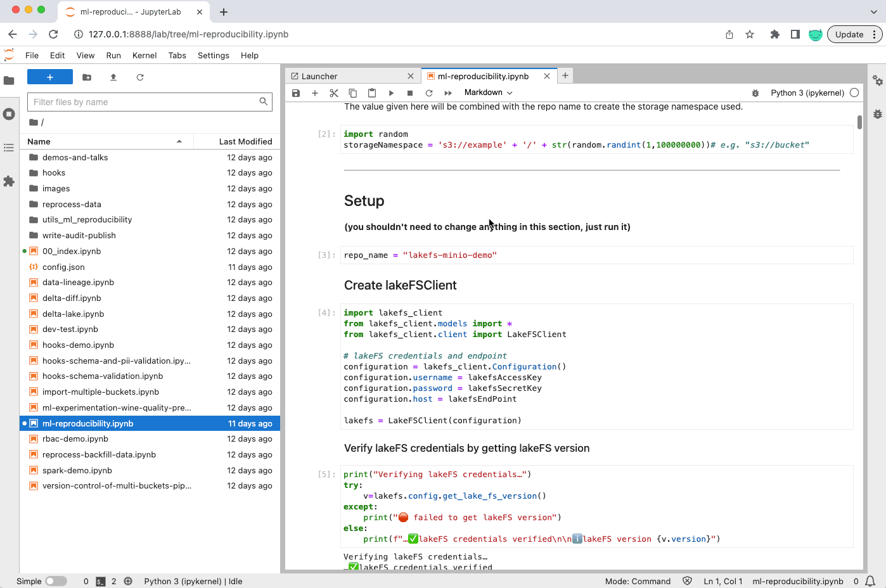Screen dimensions: 886x588
Task: Click the notebook vertical scrollbar thumb
Action: pyautogui.click(x=859, y=122)
